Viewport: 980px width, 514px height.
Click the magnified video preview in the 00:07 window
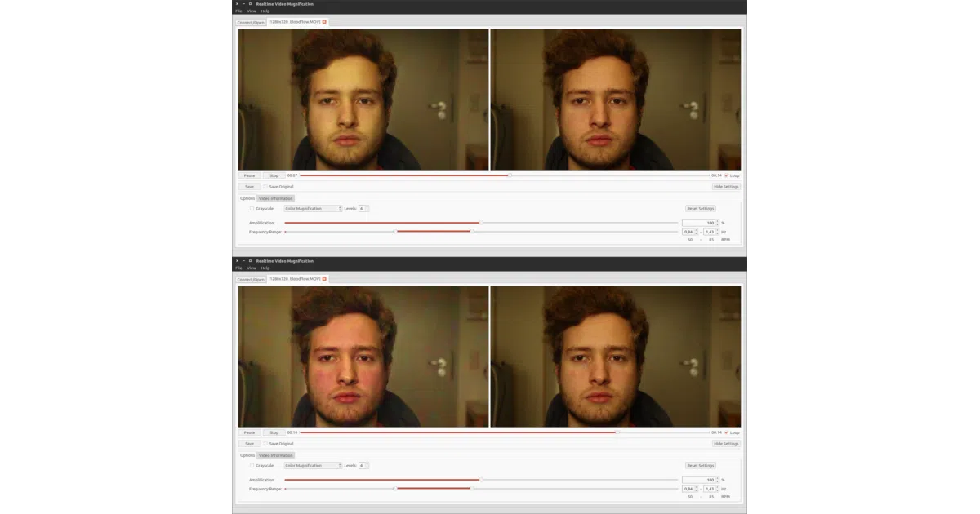[x=363, y=100]
